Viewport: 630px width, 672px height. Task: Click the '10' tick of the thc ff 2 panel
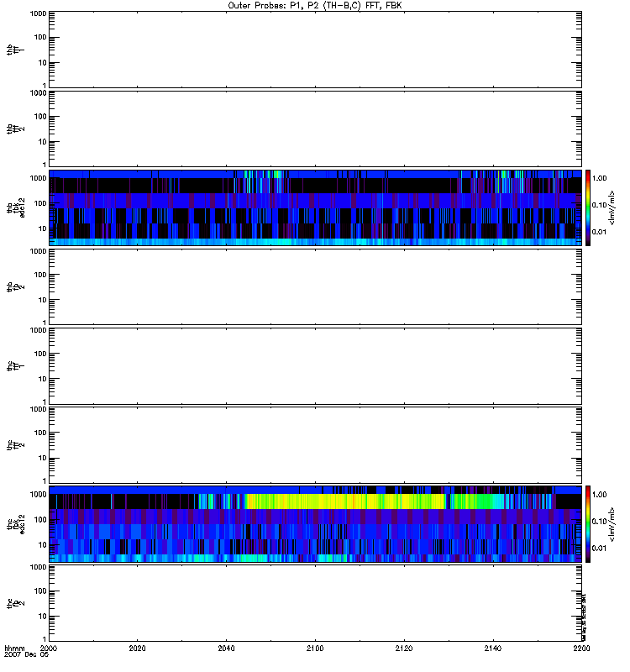[x=43, y=458]
